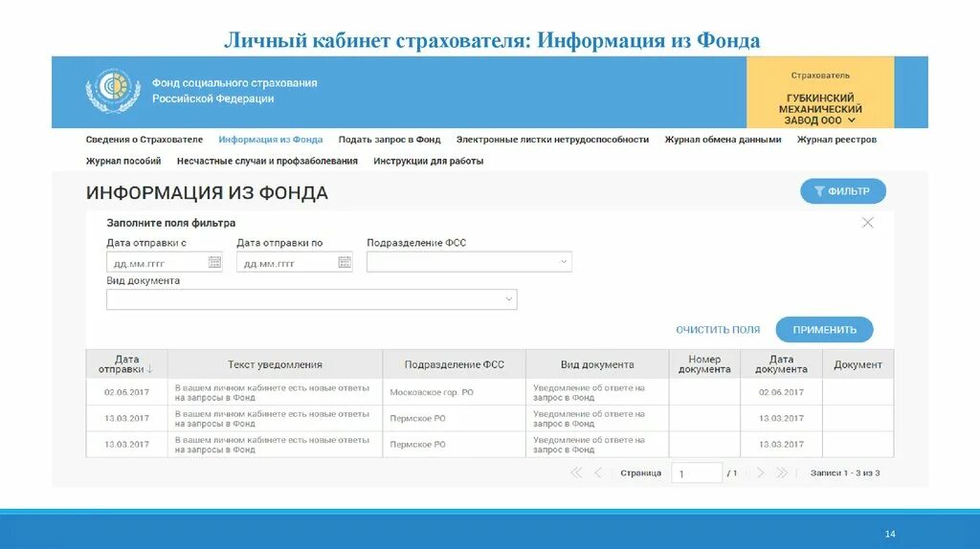Go to last page arrow
Screen dimensions: 980x549
[782, 472]
